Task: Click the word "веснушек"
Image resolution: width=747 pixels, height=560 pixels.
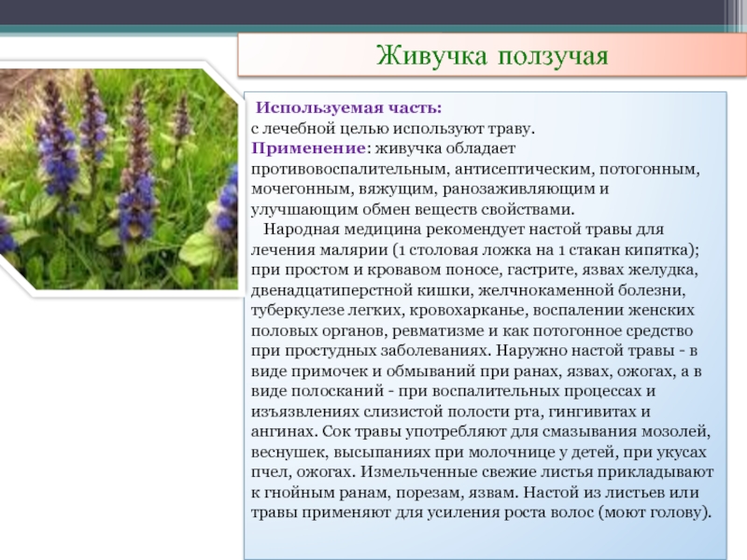Action: pos(286,453)
